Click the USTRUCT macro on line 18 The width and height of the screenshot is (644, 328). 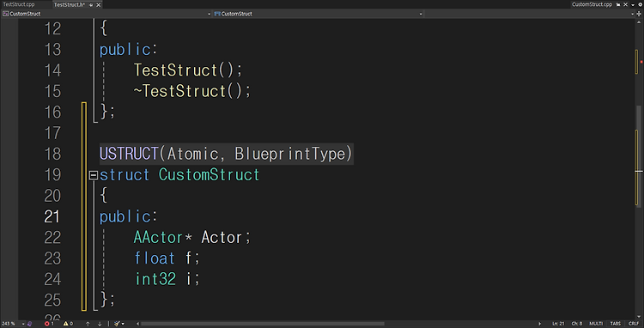[x=129, y=154]
